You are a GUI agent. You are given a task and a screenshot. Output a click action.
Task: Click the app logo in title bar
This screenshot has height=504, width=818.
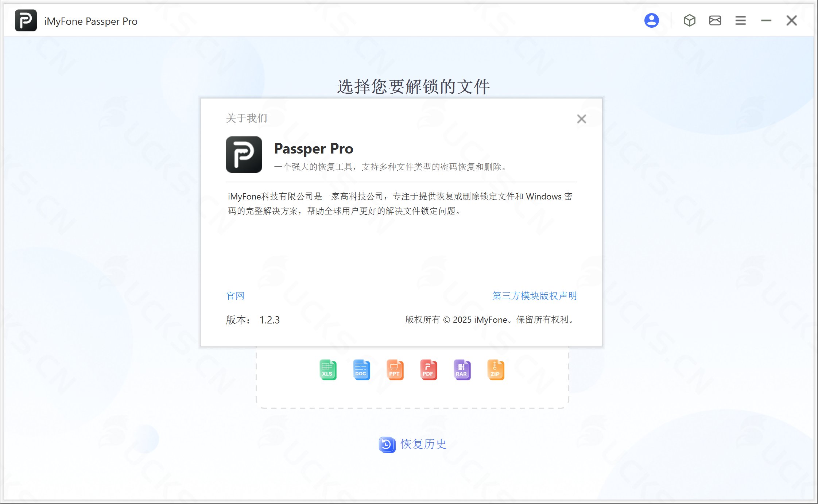[x=26, y=20]
